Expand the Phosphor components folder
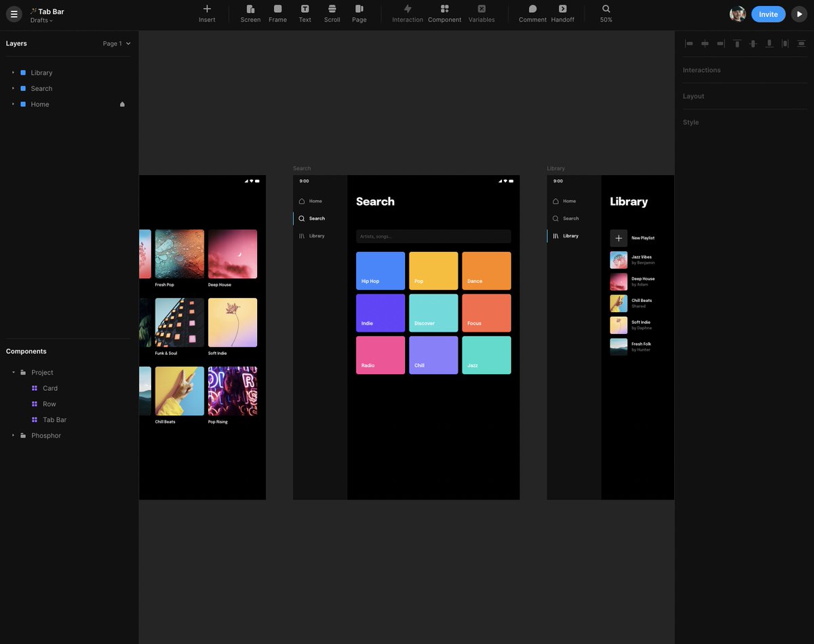The image size is (814, 644). (12, 435)
